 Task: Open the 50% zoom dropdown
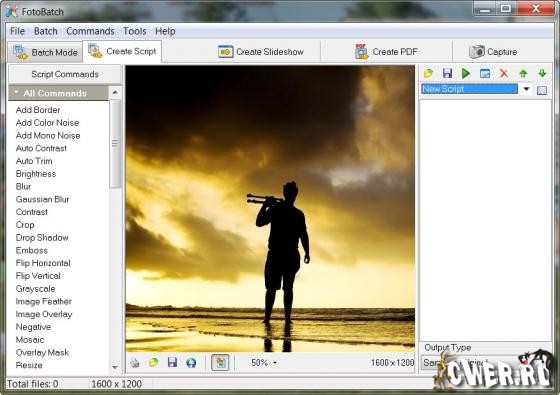click(x=264, y=363)
